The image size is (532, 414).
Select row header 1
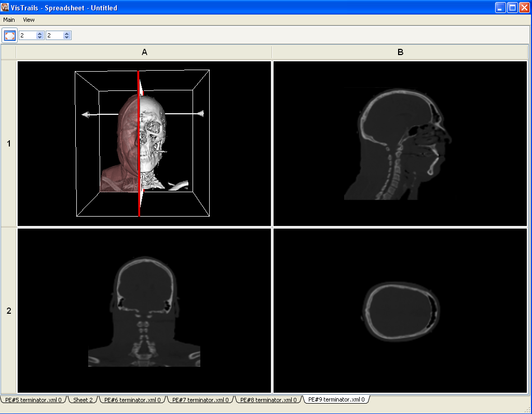(x=8, y=143)
